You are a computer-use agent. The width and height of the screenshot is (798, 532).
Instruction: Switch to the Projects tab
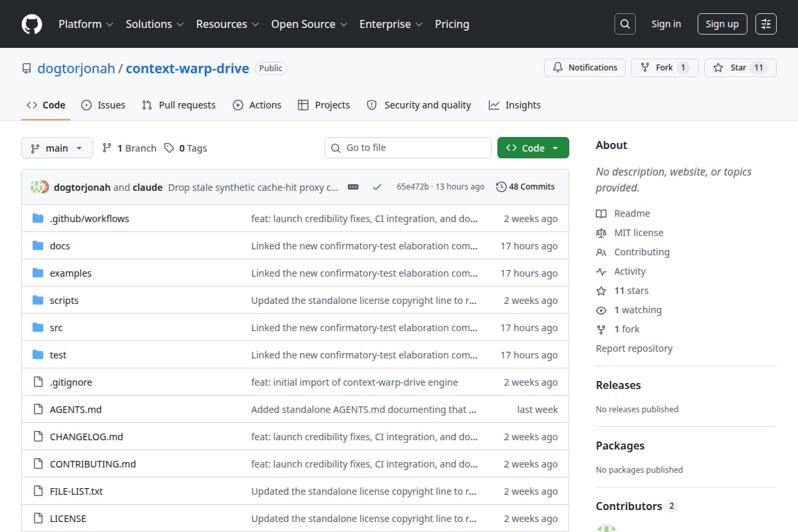click(x=324, y=105)
